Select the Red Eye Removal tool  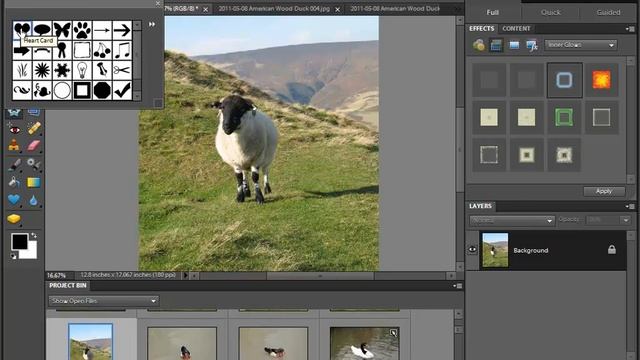click(x=14, y=129)
